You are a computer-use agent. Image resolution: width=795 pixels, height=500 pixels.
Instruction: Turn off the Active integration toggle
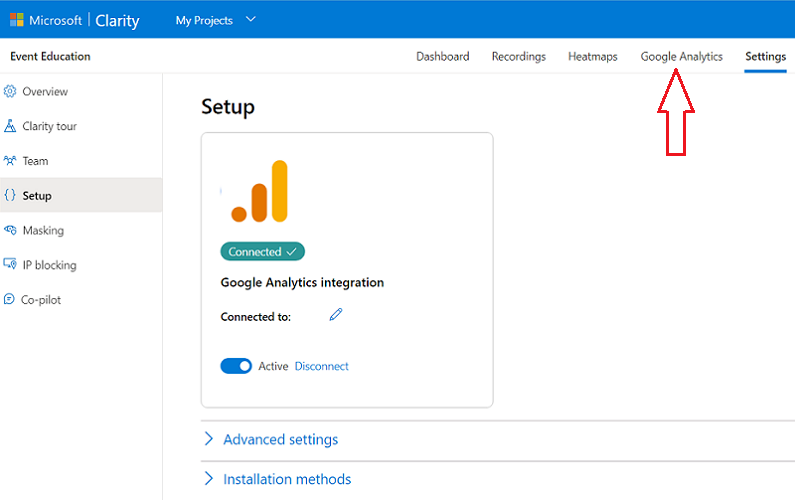236,366
